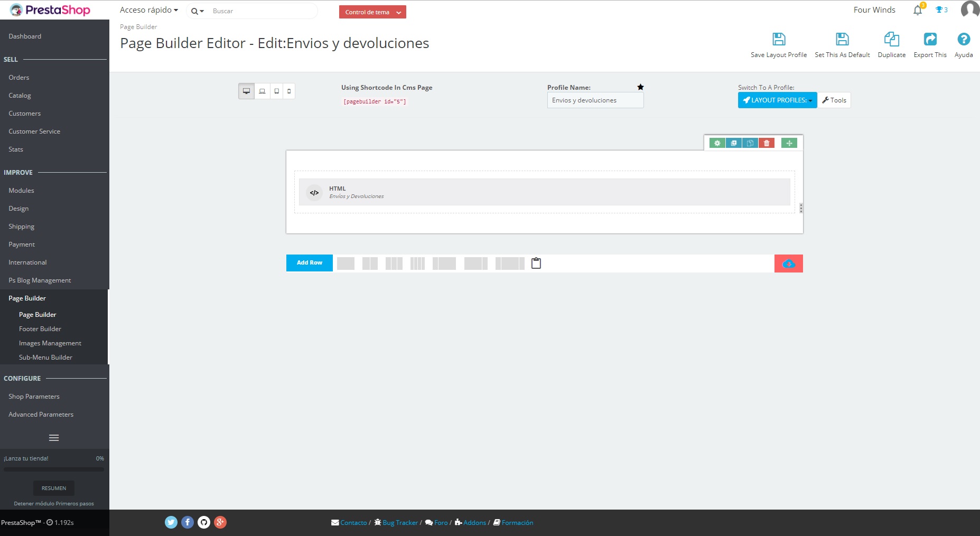
Task: Add a three-equal-column row layout
Action: point(394,264)
